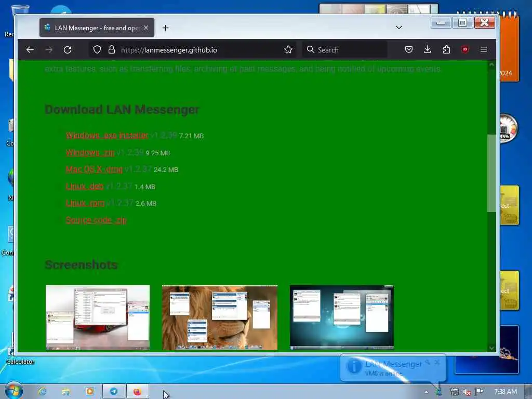Image resolution: width=532 pixels, height=399 pixels.
Task: Show hidden tray icons arrow
Action: point(426,392)
